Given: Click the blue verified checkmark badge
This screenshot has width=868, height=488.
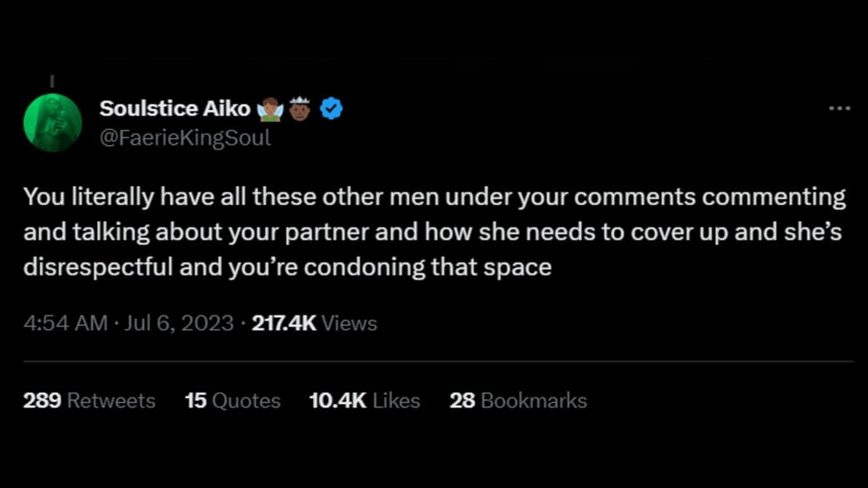Looking at the screenshot, I should tap(331, 109).
